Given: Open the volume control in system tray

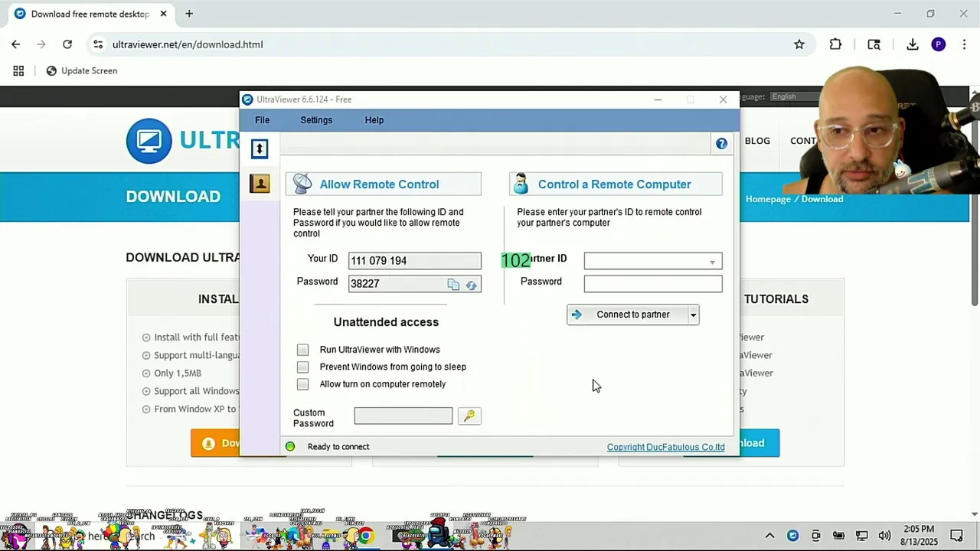Looking at the screenshot, I should point(884,536).
